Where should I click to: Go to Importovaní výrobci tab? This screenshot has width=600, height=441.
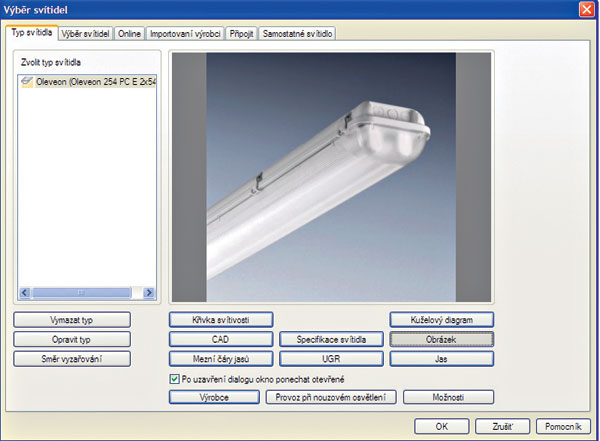point(185,33)
